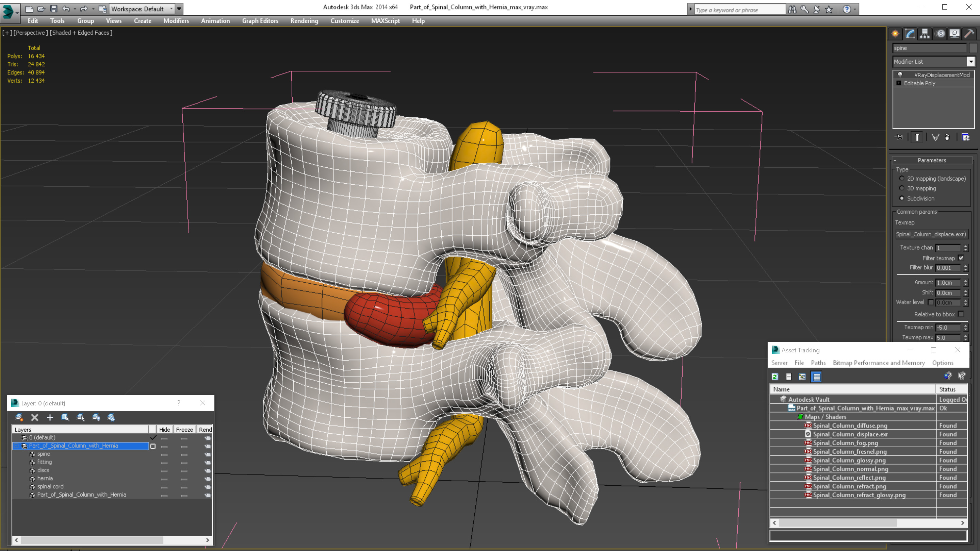The image size is (980, 551).
Task: Collapse Part_of_Spinal_Column_with_Hernia layer tree
Action: (16, 446)
